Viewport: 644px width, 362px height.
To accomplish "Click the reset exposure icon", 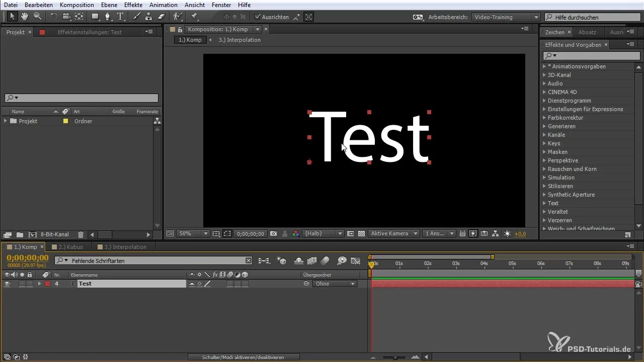I will pyautogui.click(x=507, y=234).
